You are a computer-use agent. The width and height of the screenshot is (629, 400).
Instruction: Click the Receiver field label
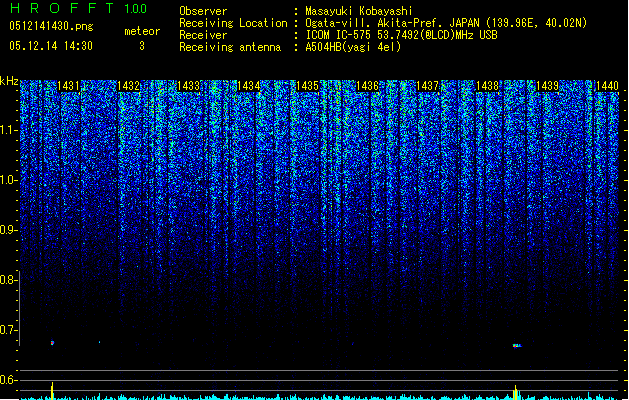point(203,35)
